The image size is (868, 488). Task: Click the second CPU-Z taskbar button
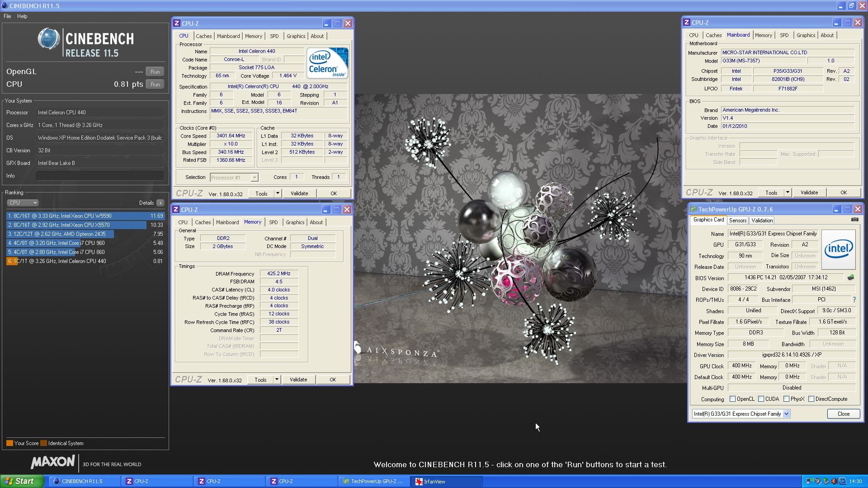(x=229, y=481)
